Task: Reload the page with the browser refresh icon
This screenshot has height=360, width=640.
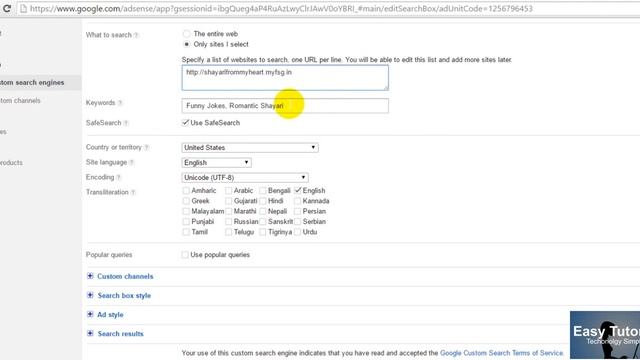Action: coord(7,8)
